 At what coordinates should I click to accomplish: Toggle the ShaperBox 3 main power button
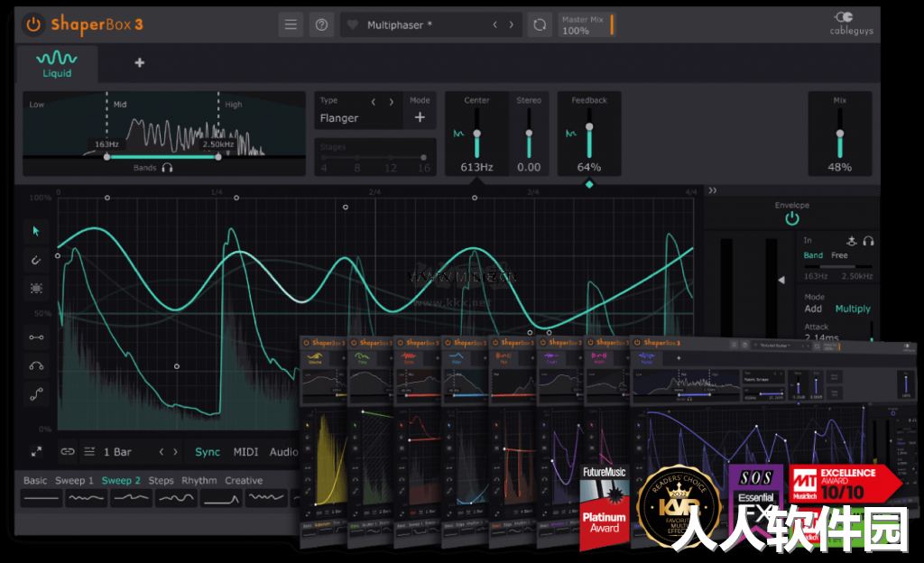(x=33, y=24)
